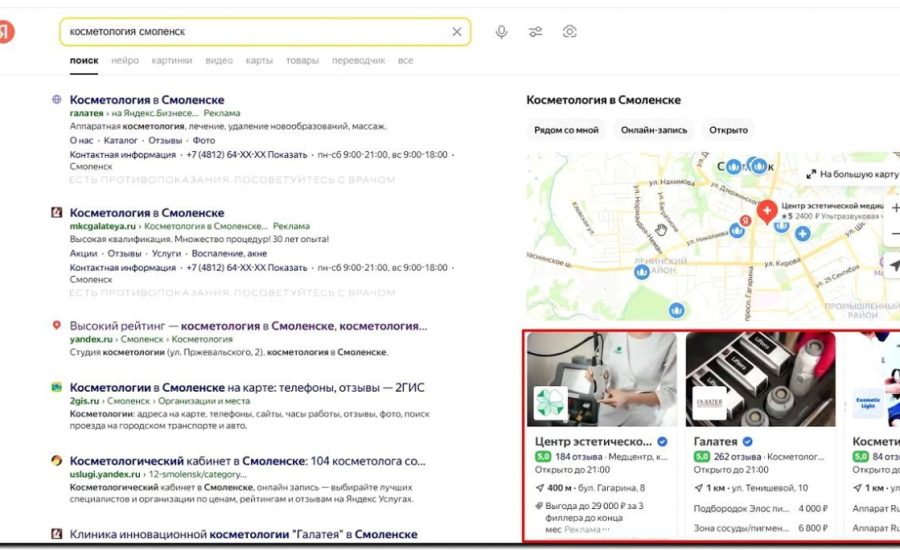Viewport: 900px width, 550px height.
Task: Switch to the товары tab
Action: [x=302, y=60]
